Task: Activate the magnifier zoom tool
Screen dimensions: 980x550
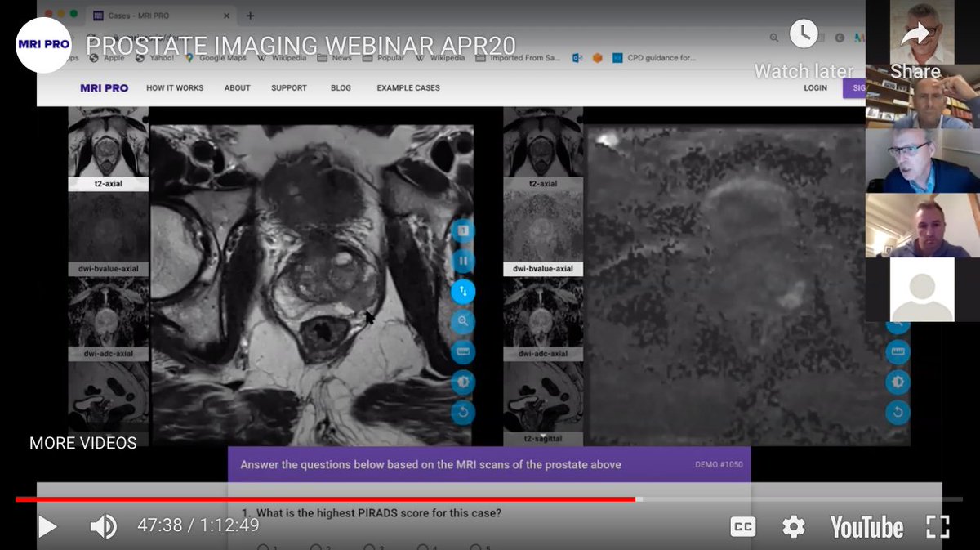Action: pyautogui.click(x=462, y=322)
